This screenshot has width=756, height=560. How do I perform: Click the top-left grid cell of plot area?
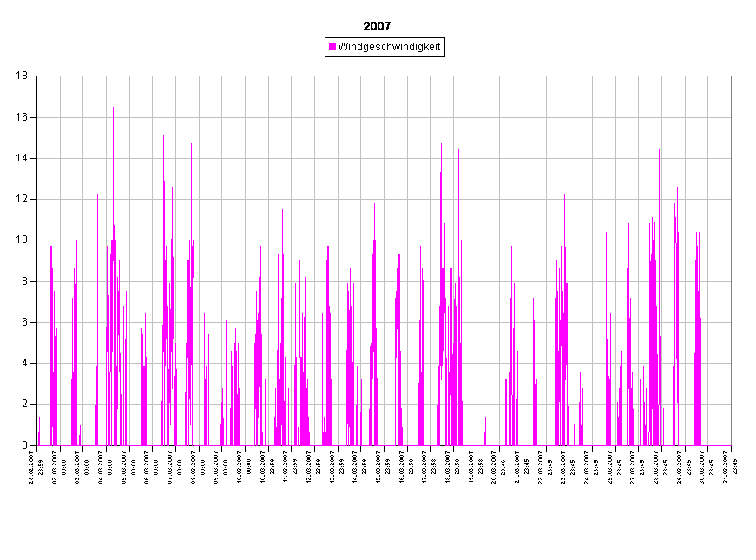[49, 96]
